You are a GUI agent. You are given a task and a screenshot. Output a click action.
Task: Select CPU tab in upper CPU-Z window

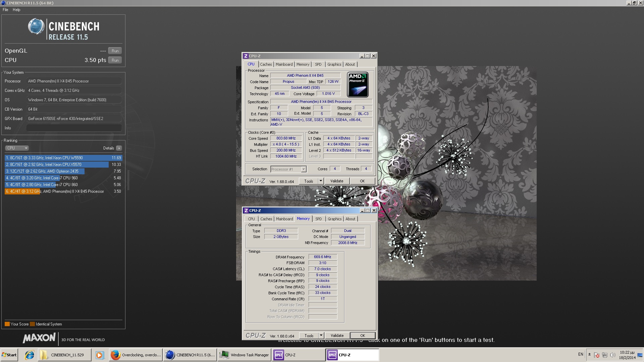[251, 64]
